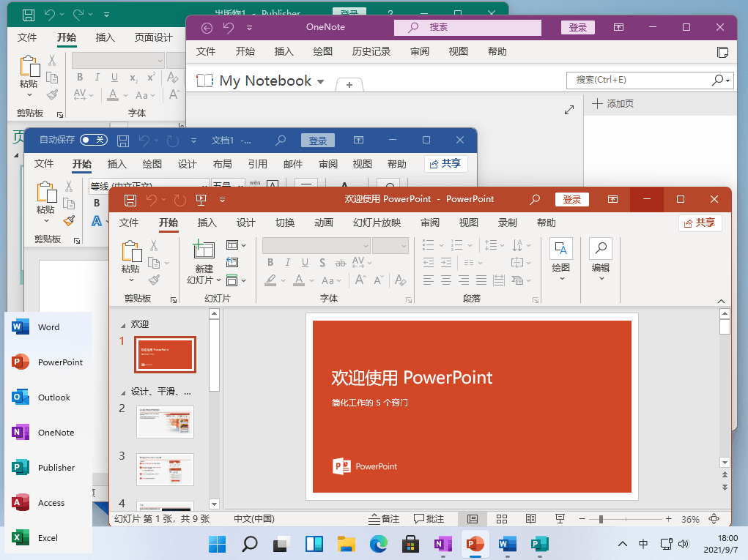Adjust the PowerPoint zoom slider handle
Screen dimensions: 748x560
click(601, 518)
